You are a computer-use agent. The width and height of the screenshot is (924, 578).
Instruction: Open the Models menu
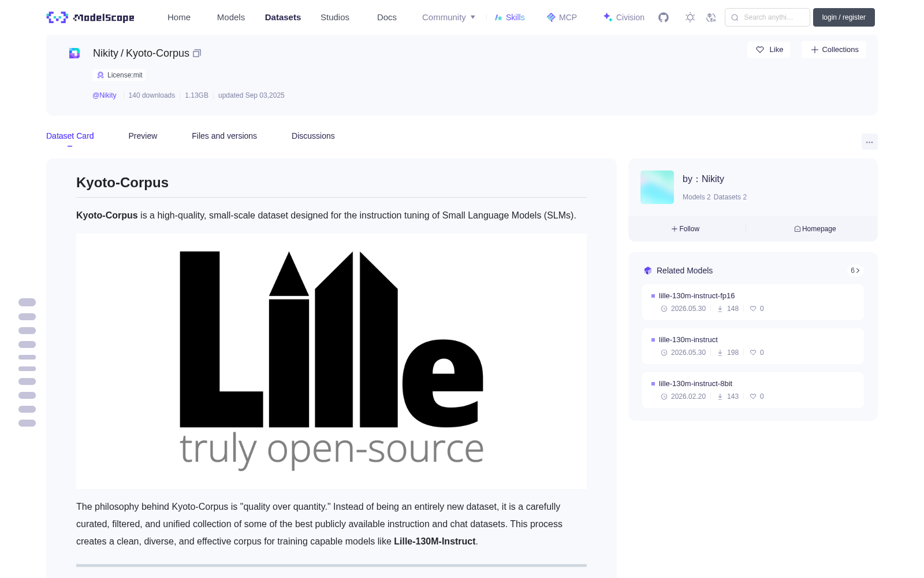click(231, 17)
